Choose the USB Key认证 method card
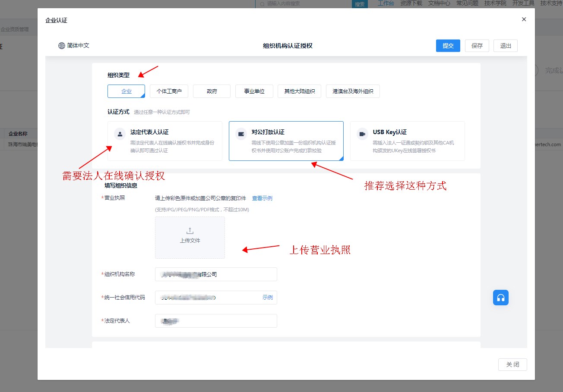Image resolution: width=563 pixels, height=392 pixels. click(x=408, y=141)
